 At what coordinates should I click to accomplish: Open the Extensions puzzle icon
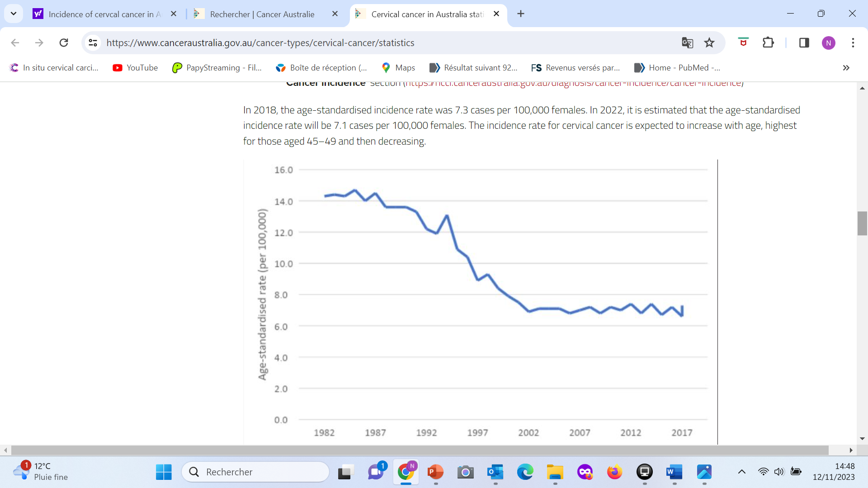coord(768,43)
